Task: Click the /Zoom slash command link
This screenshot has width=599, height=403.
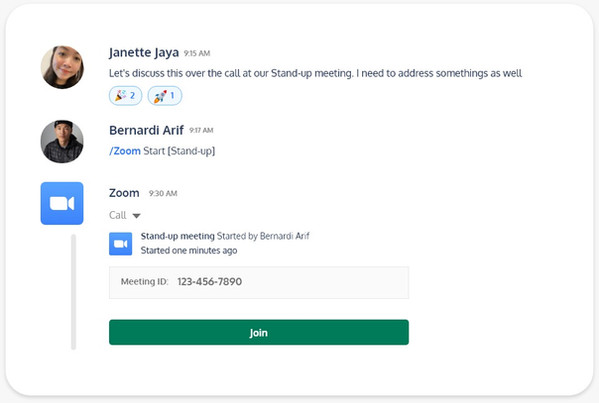Action: pos(125,151)
